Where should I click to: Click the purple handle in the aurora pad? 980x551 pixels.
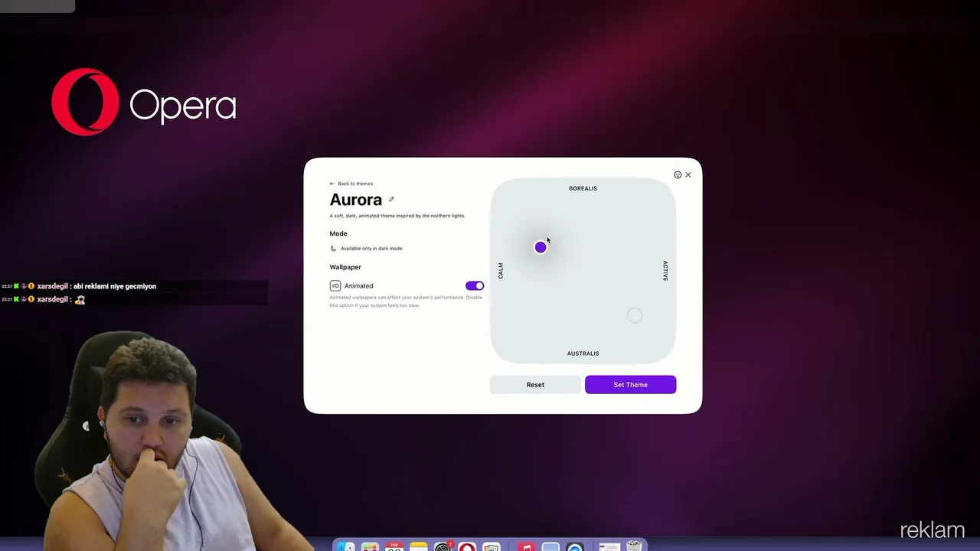point(541,246)
